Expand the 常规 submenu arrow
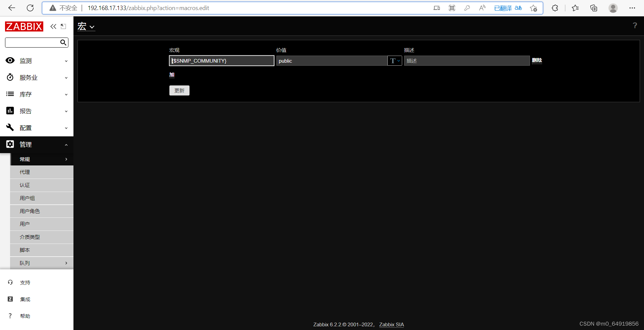The width and height of the screenshot is (644, 330). pos(66,159)
